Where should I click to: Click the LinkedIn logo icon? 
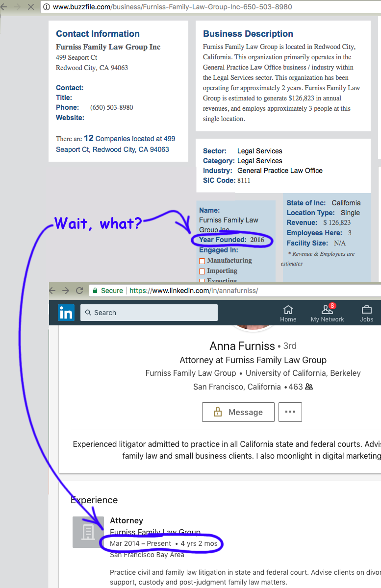[x=66, y=312]
